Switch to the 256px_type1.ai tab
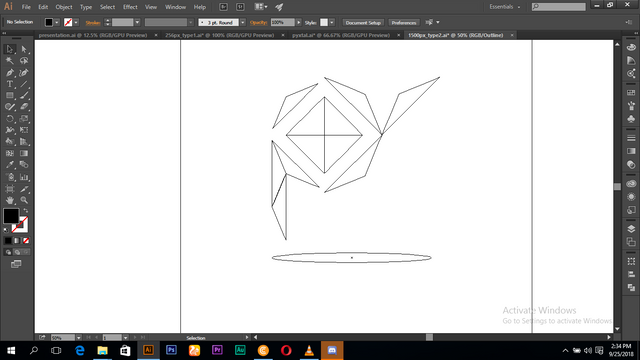This screenshot has height=360, width=640. pos(219,36)
